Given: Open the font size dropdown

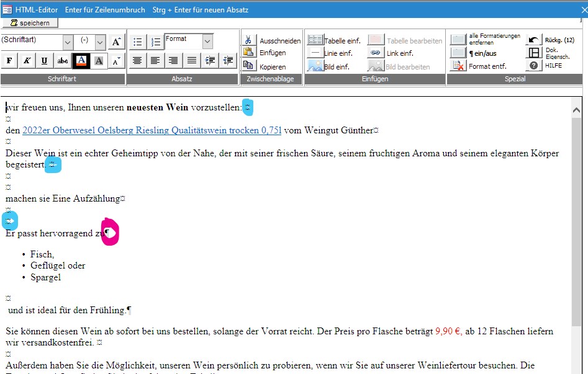Looking at the screenshot, I should click(x=100, y=42).
